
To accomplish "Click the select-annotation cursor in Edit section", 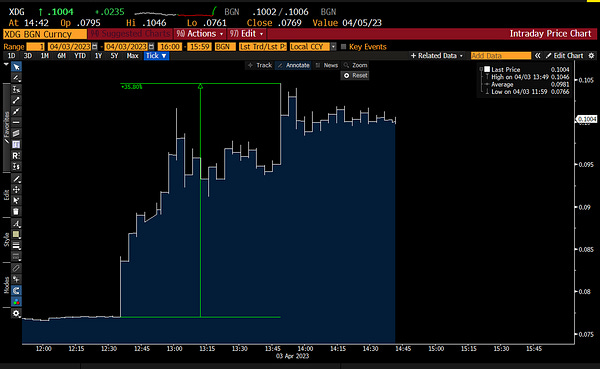I will (16, 200).
